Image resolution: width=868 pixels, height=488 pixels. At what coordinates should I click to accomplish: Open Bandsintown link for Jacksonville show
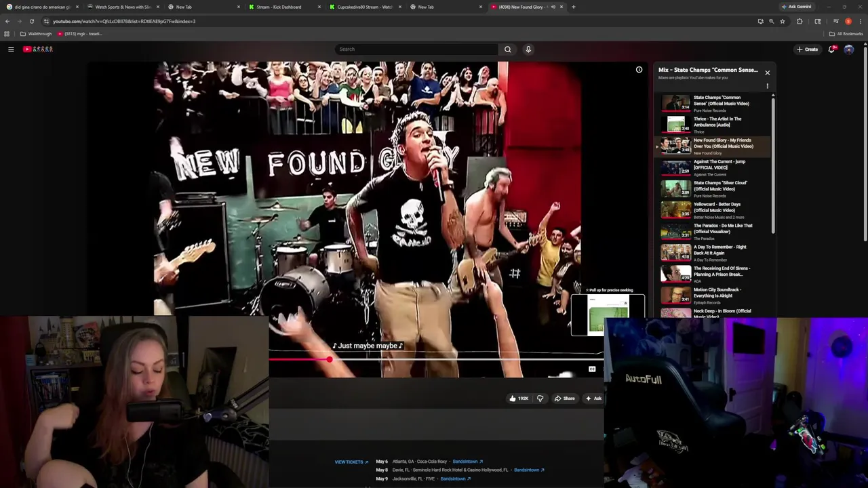(456, 479)
